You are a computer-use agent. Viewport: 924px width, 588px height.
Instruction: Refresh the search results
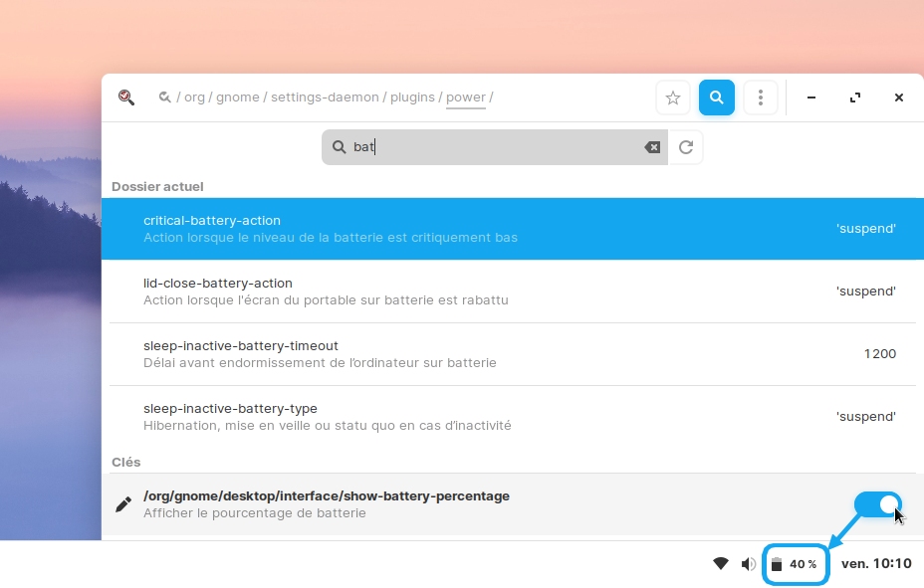click(686, 147)
